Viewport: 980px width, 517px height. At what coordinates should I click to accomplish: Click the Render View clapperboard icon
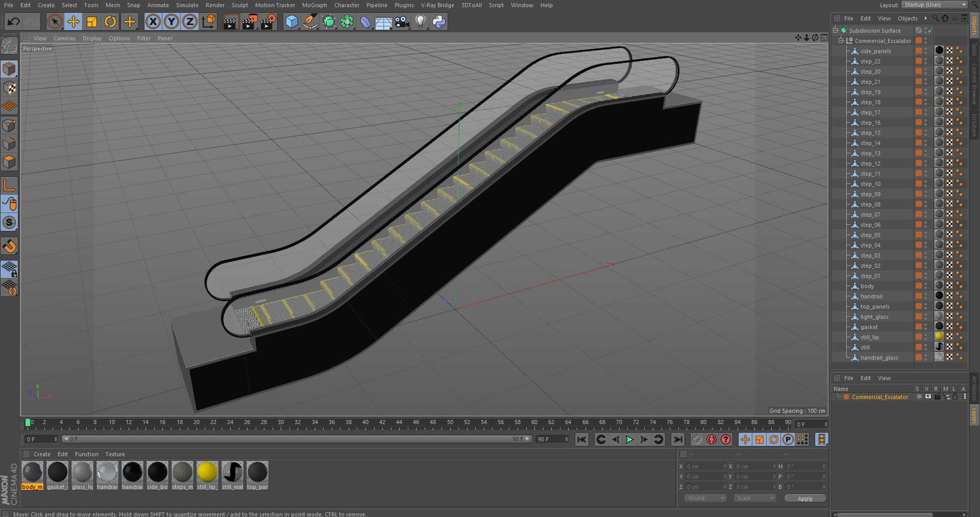pyautogui.click(x=230, y=21)
